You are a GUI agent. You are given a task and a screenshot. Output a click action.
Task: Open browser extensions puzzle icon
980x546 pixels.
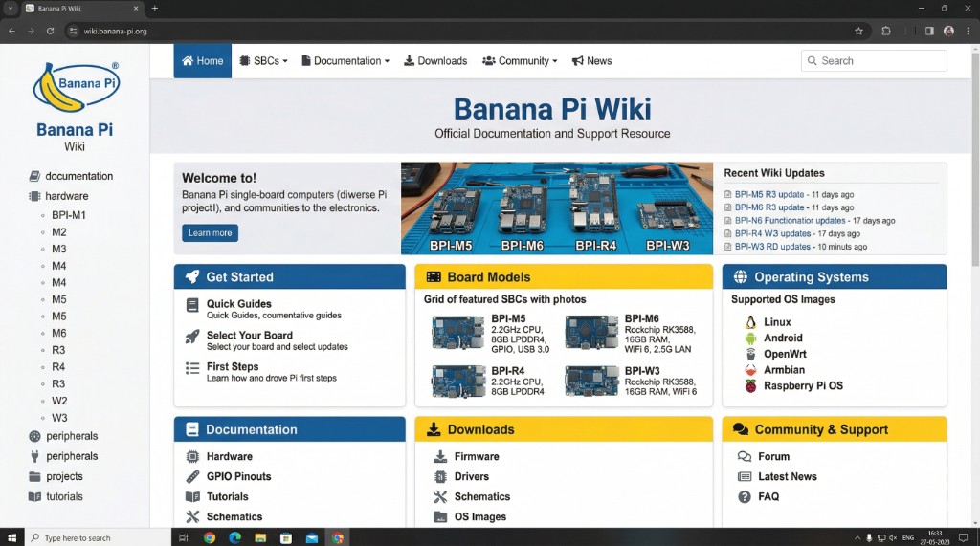(x=885, y=31)
